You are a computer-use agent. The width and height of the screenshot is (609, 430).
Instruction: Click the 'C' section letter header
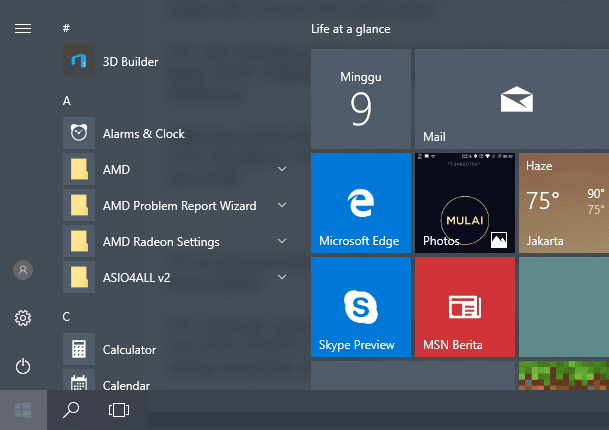(66, 317)
